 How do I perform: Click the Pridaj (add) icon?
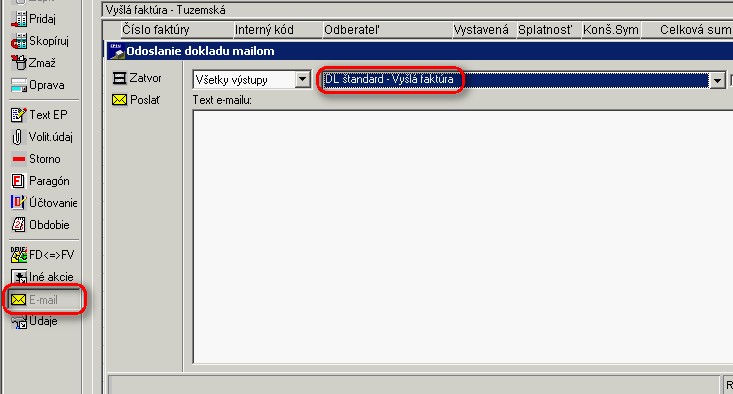[x=19, y=19]
